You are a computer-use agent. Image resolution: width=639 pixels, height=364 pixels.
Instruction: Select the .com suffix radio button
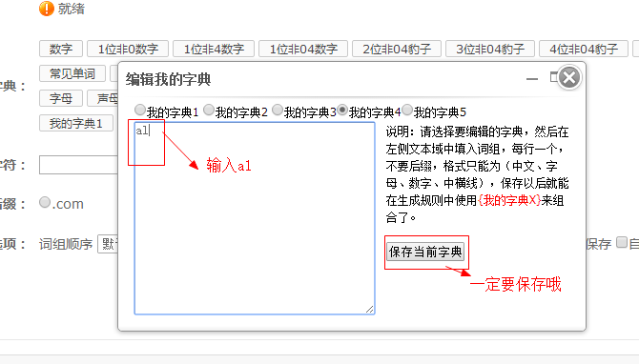[45, 202]
